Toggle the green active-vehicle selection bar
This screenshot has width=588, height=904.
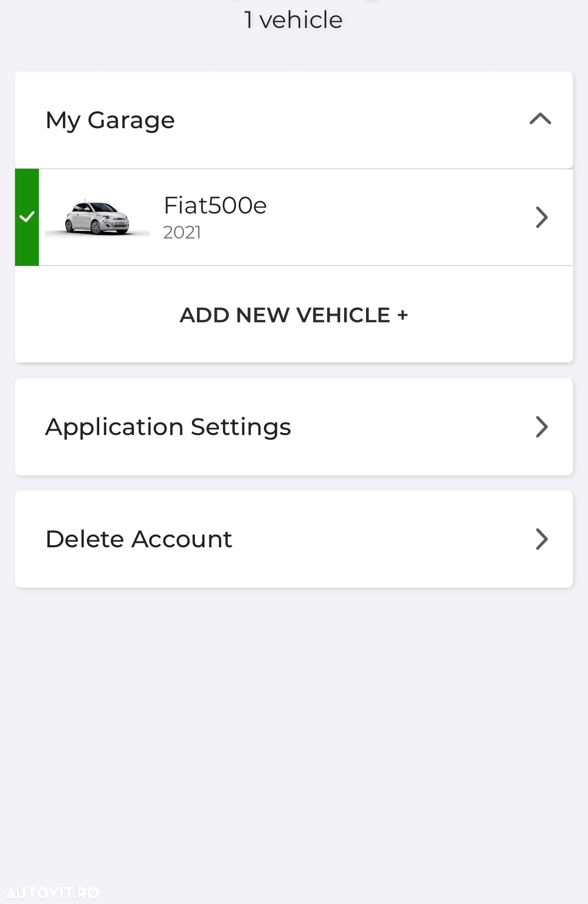(27, 217)
